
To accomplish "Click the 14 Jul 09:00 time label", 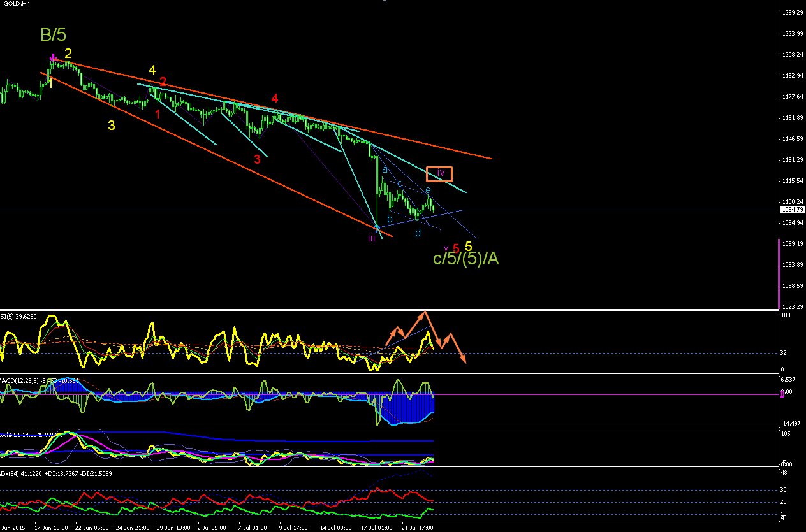I will pyautogui.click(x=337, y=528).
